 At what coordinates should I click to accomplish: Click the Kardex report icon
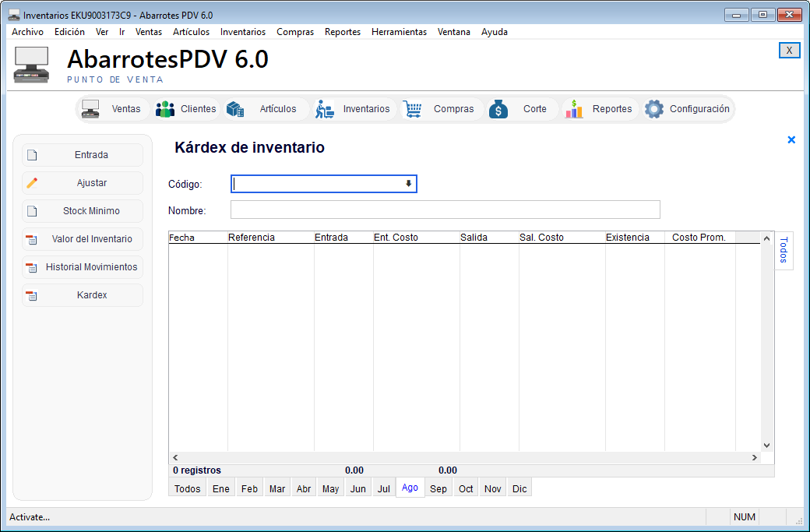coord(32,295)
